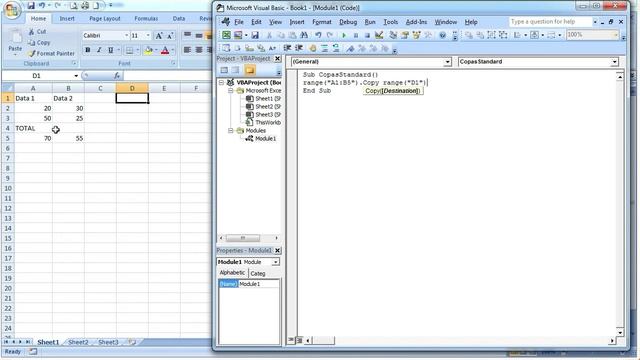Select the Sheet2 worksheet tab
Screen dimensions: 640x360
coord(78,342)
